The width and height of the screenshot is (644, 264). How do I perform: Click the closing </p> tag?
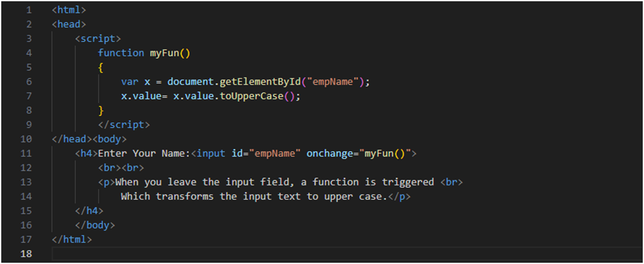pos(399,196)
